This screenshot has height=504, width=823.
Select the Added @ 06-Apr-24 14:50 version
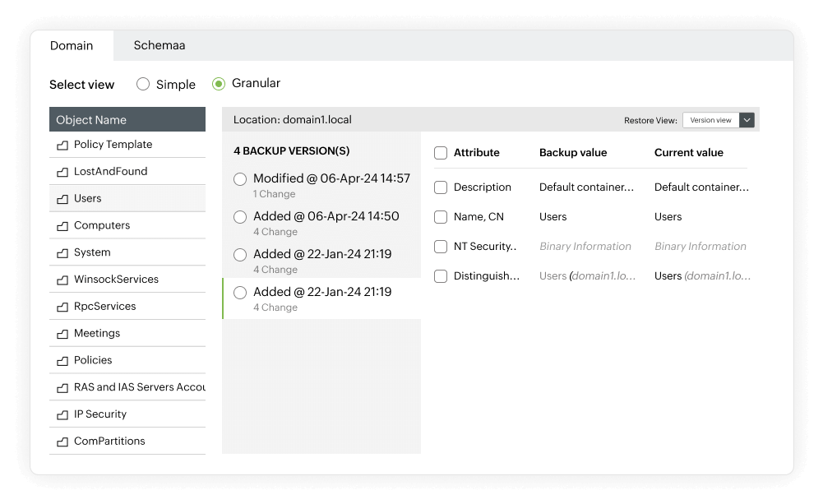pos(239,216)
